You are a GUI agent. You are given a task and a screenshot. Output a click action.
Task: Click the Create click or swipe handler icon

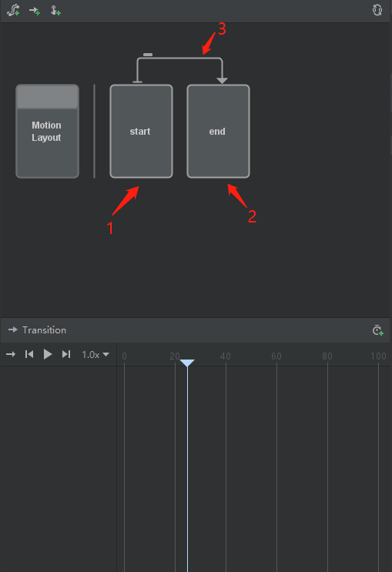(55, 11)
